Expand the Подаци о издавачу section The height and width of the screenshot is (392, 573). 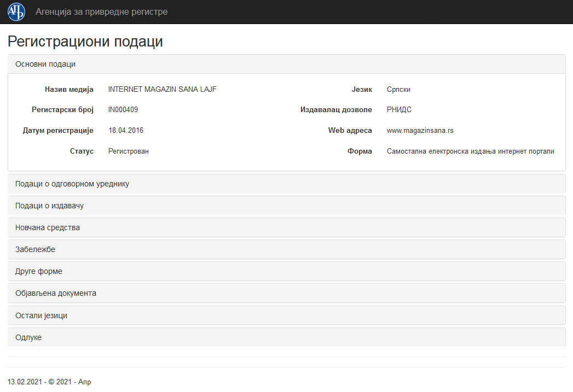pyautogui.click(x=49, y=206)
